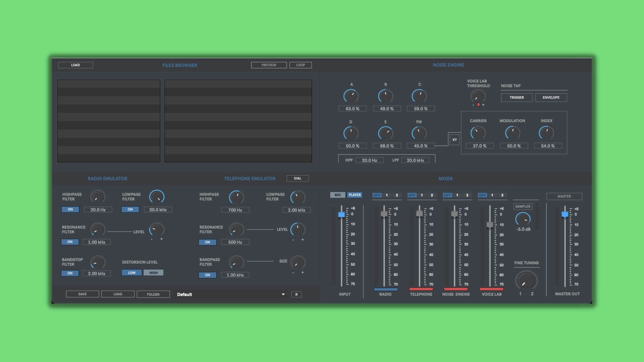The image size is (644, 362).
Task: Select the PLAYER input source
Action: [355, 195]
